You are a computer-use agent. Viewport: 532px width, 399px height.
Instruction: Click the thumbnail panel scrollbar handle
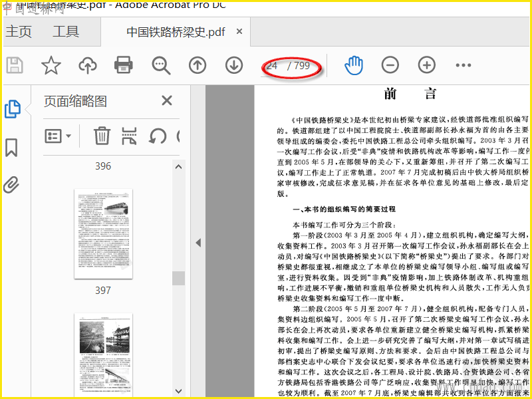[x=178, y=278]
